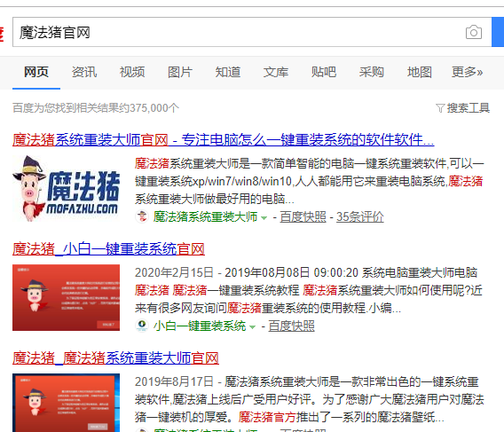504x432 pixels.
Task: Switch to the 采购 tab
Action: (x=371, y=72)
